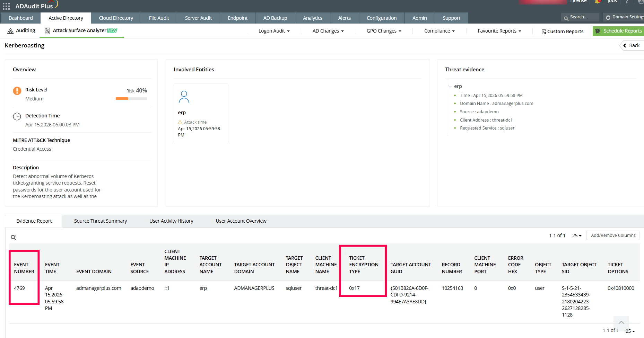
Task: Click the client machine name threat-dc1 cell
Action: [x=326, y=288]
